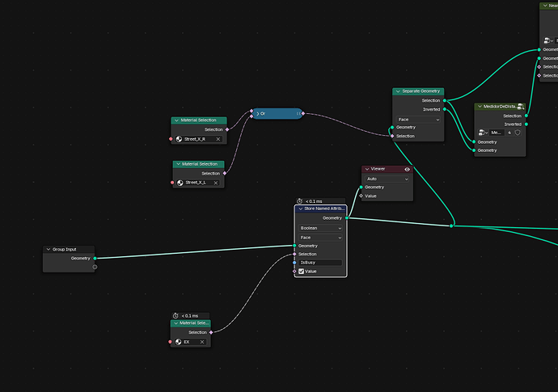This screenshot has width=558, height=392.
Task: Click the < 0.1 ms label above Store Named Attribute
Action: tap(314, 201)
